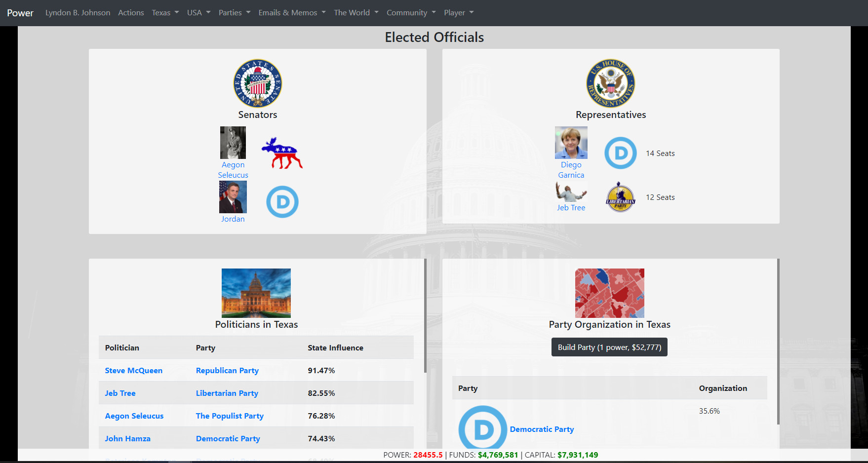This screenshot has width=868, height=463.
Task: Click the Democratic Party D icon beside 14 Seats
Action: (620, 153)
